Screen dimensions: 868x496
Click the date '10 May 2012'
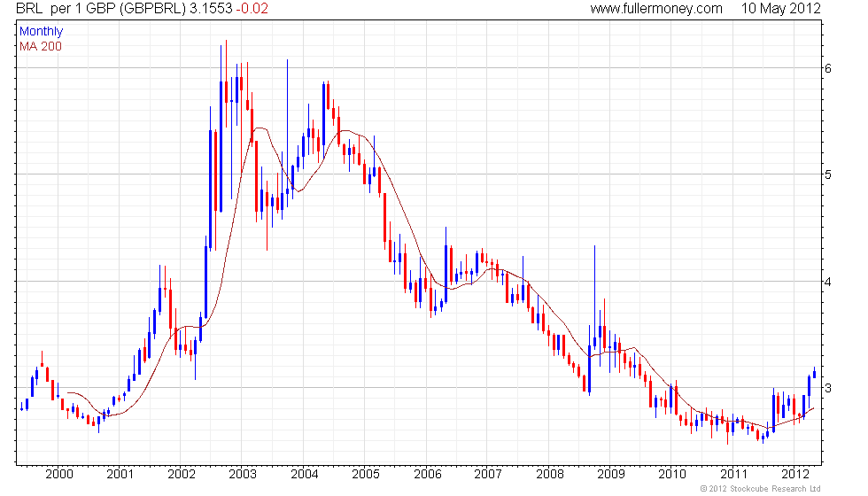click(x=780, y=9)
